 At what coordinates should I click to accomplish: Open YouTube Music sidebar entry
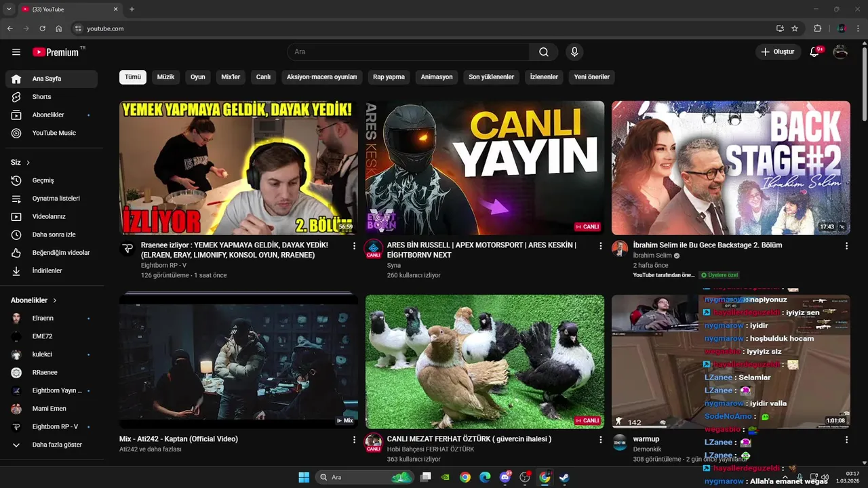52,133
